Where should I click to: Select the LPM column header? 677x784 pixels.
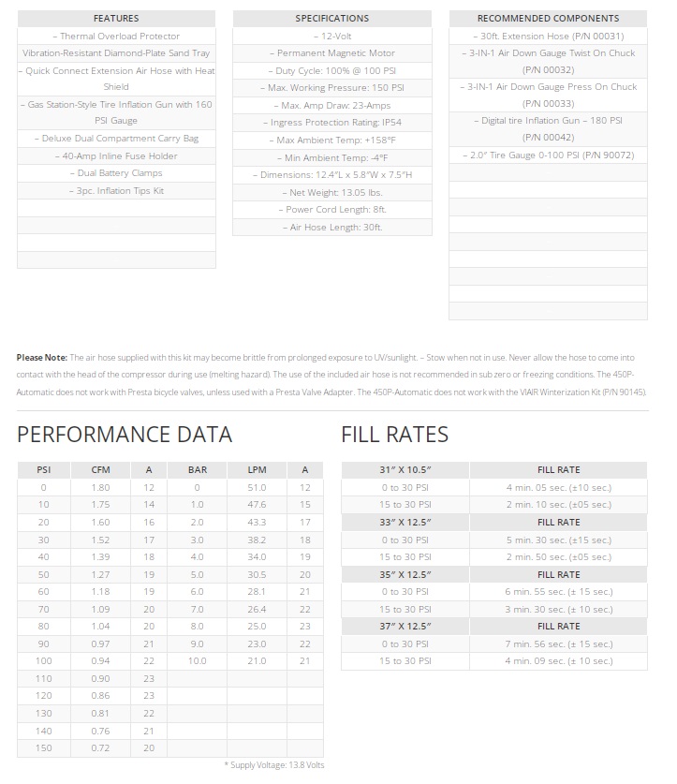[257, 470]
